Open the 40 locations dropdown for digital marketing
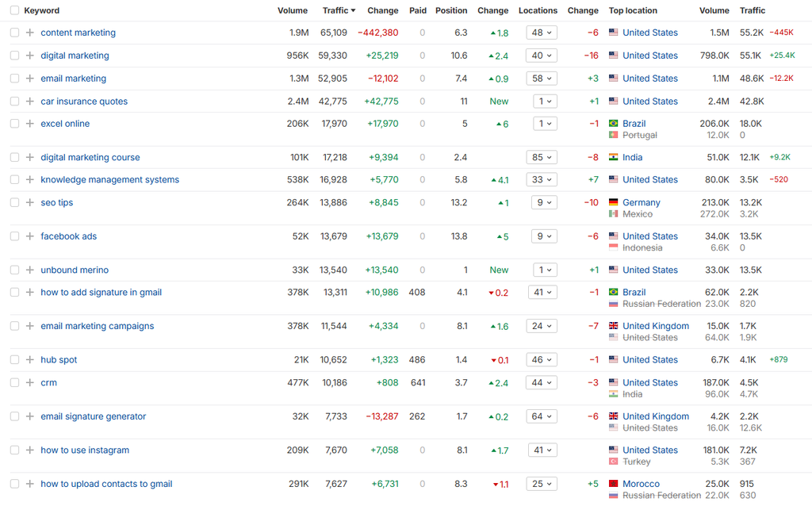This screenshot has height=506, width=812. (x=542, y=56)
